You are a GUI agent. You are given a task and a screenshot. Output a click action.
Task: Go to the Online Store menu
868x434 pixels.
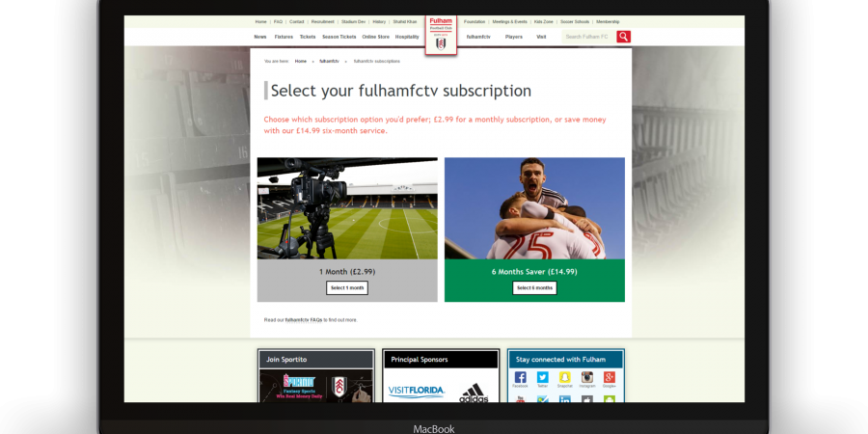point(375,37)
